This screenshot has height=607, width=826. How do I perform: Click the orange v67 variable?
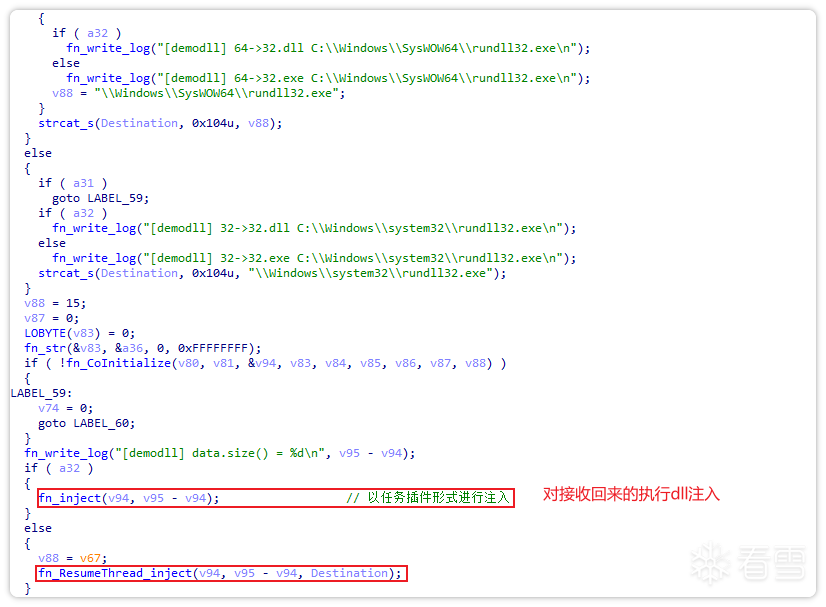[x=90, y=559]
